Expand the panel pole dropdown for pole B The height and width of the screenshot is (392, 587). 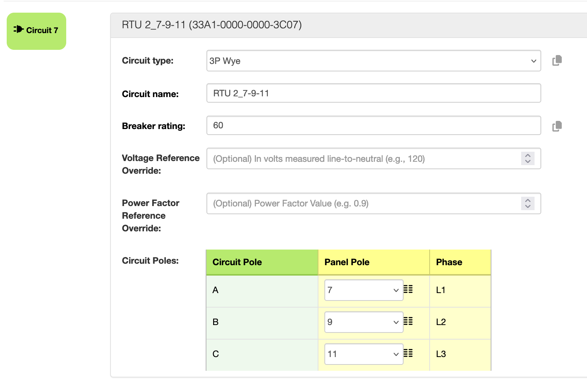click(x=363, y=322)
